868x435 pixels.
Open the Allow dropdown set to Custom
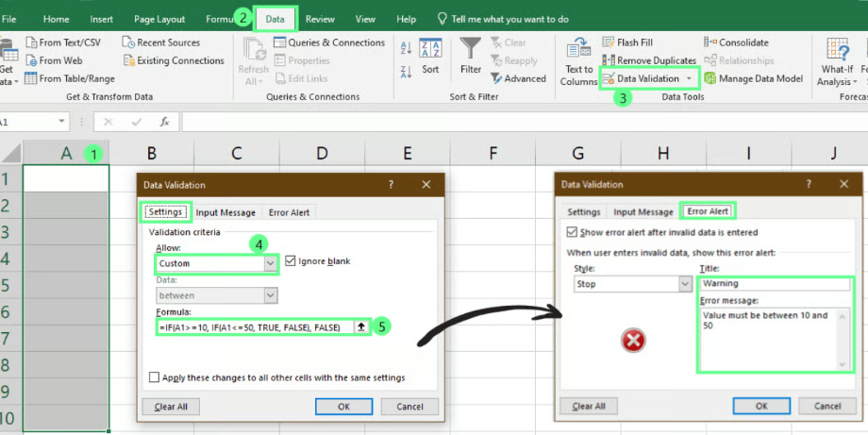coord(271,264)
